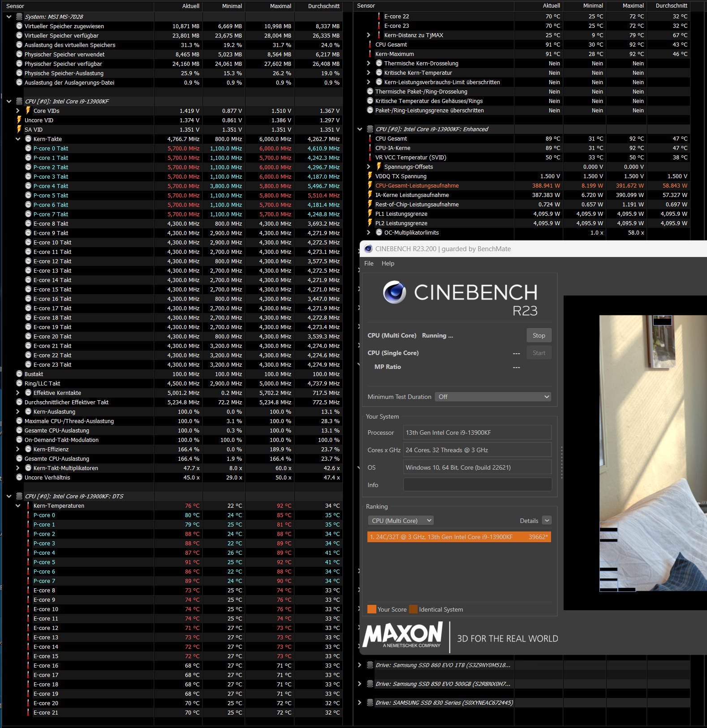Click the value '388.941 W' in Aktuell column
This screenshot has width=707, height=728.
pyautogui.click(x=546, y=185)
